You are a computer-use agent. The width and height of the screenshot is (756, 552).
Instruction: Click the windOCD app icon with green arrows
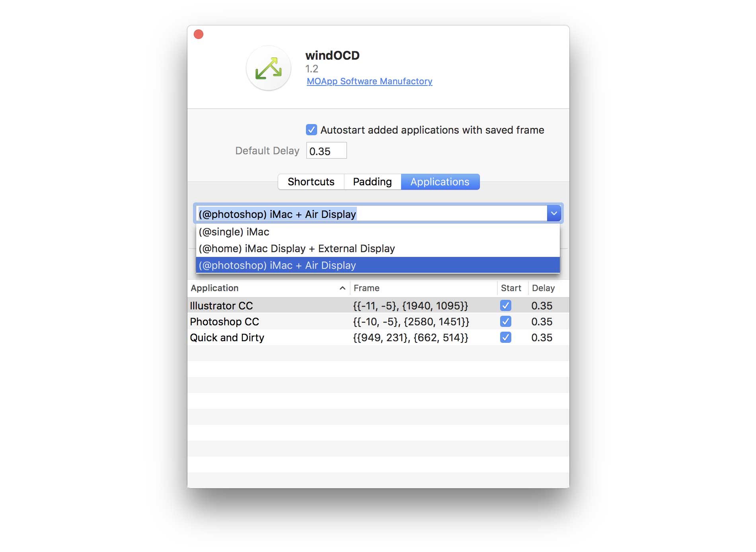(269, 68)
